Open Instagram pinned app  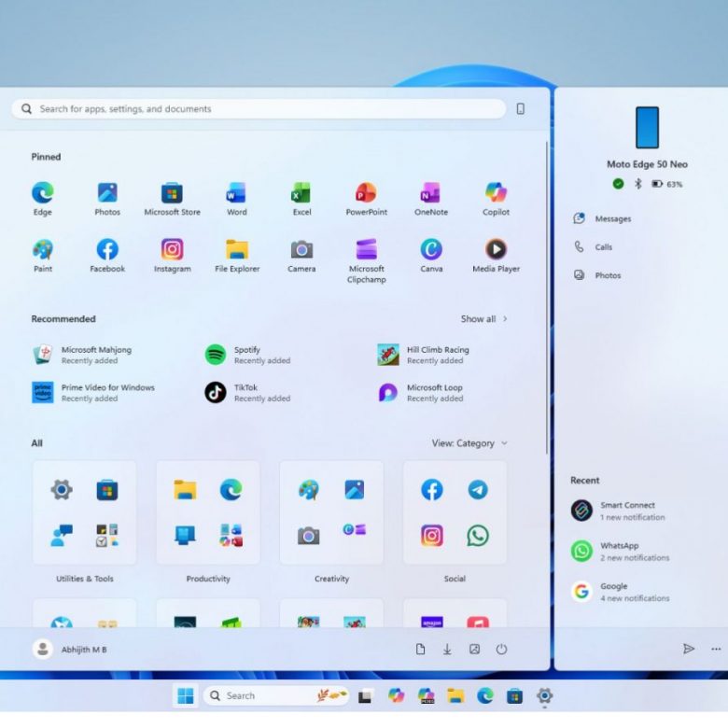click(x=172, y=256)
